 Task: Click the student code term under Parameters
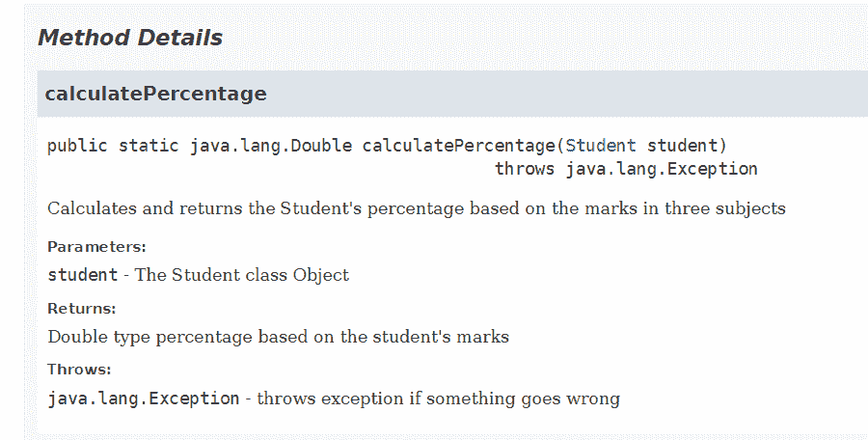click(83, 275)
